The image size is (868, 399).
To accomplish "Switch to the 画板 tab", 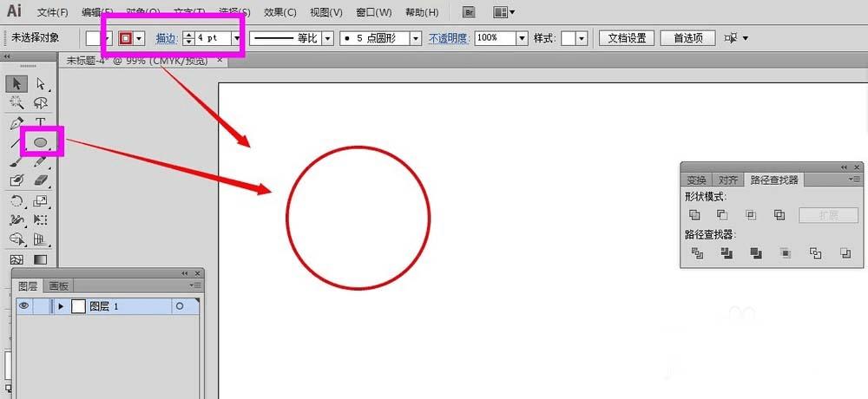I will [x=58, y=286].
